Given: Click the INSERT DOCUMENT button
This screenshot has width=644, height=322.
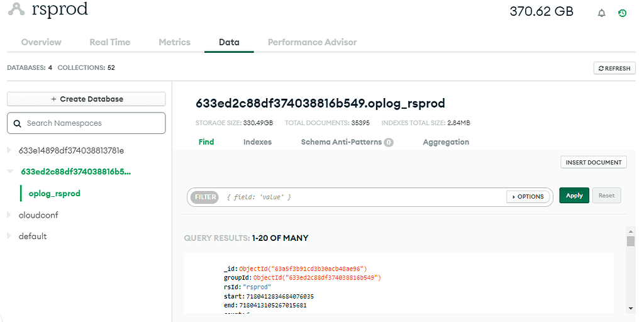Looking at the screenshot, I should 593,162.
